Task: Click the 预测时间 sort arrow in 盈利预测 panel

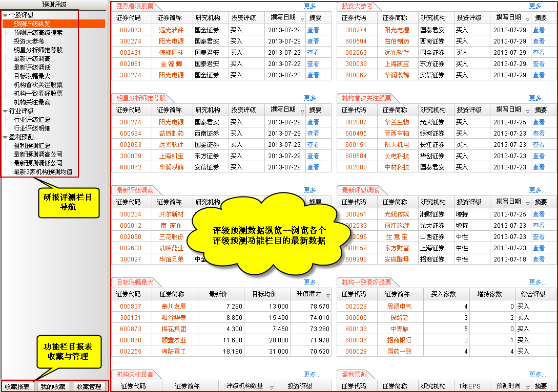Action: coord(527,387)
